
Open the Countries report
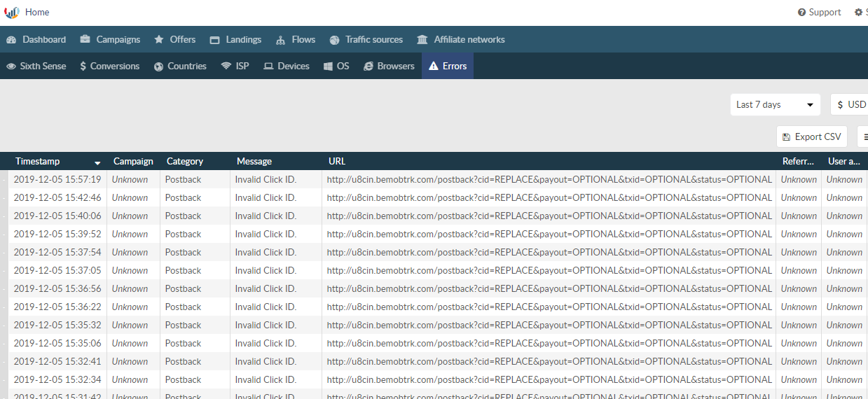(x=181, y=66)
